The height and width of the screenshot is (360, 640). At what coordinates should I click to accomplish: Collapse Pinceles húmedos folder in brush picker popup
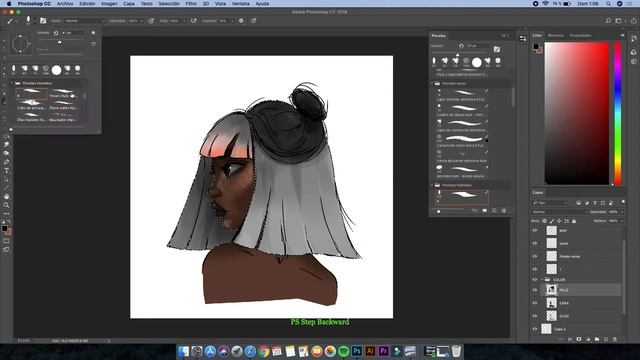(x=12, y=83)
